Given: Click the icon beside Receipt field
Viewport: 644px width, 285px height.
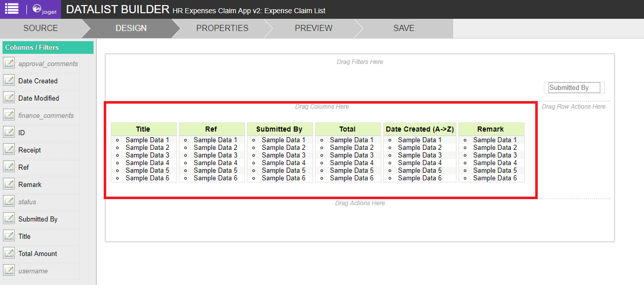Looking at the screenshot, I should point(9,150).
